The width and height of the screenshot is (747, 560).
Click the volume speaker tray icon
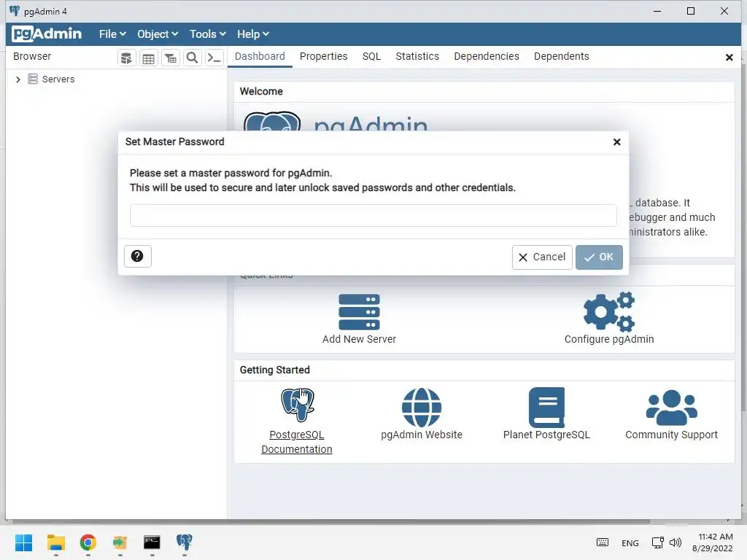coord(675,542)
